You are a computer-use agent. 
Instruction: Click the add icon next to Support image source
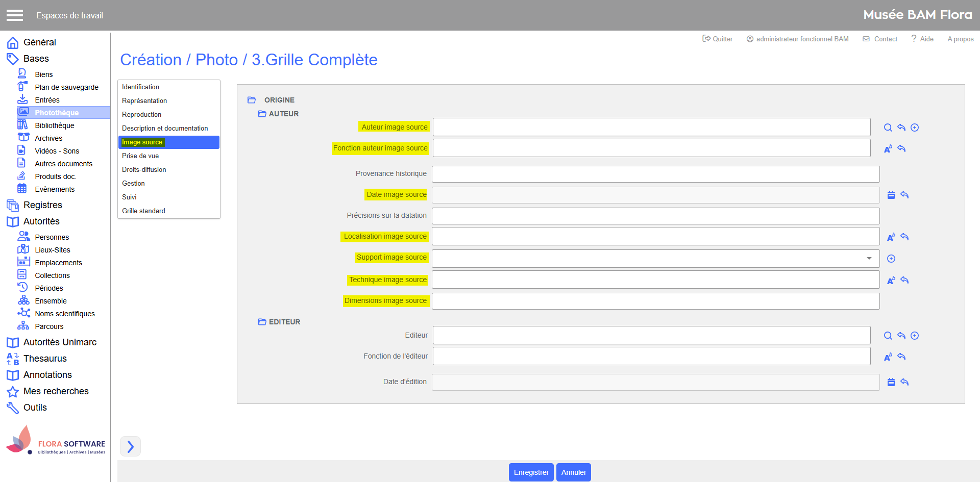(x=891, y=259)
